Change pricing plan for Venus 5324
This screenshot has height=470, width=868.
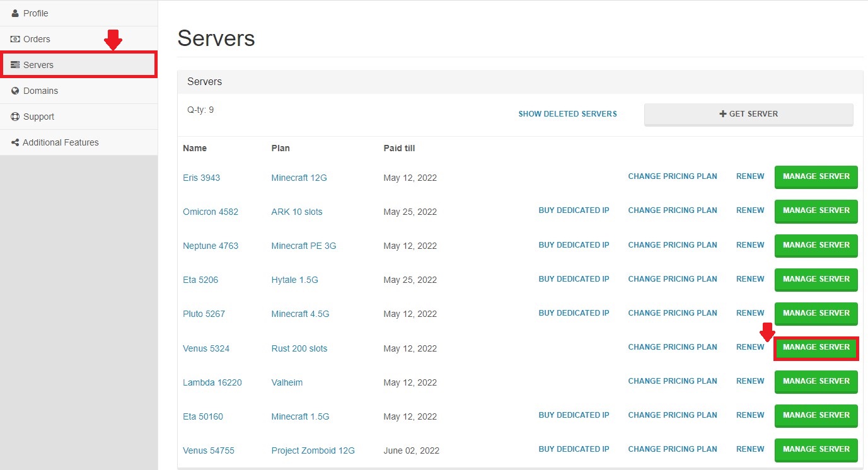pos(672,347)
